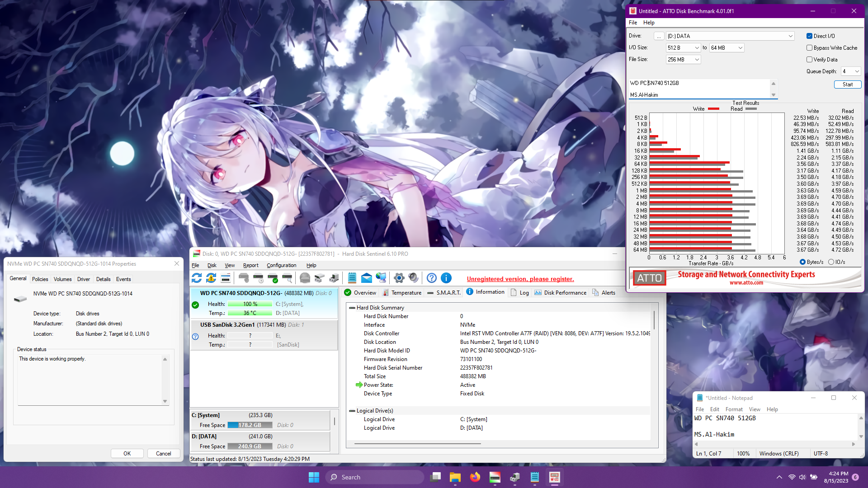Switch to the Disk Performance tab

pos(560,293)
